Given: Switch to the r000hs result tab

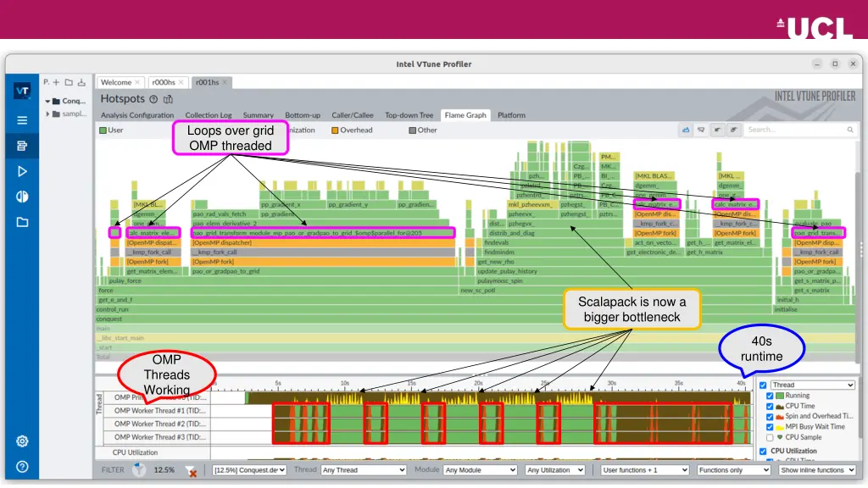Looking at the screenshot, I should [164, 82].
